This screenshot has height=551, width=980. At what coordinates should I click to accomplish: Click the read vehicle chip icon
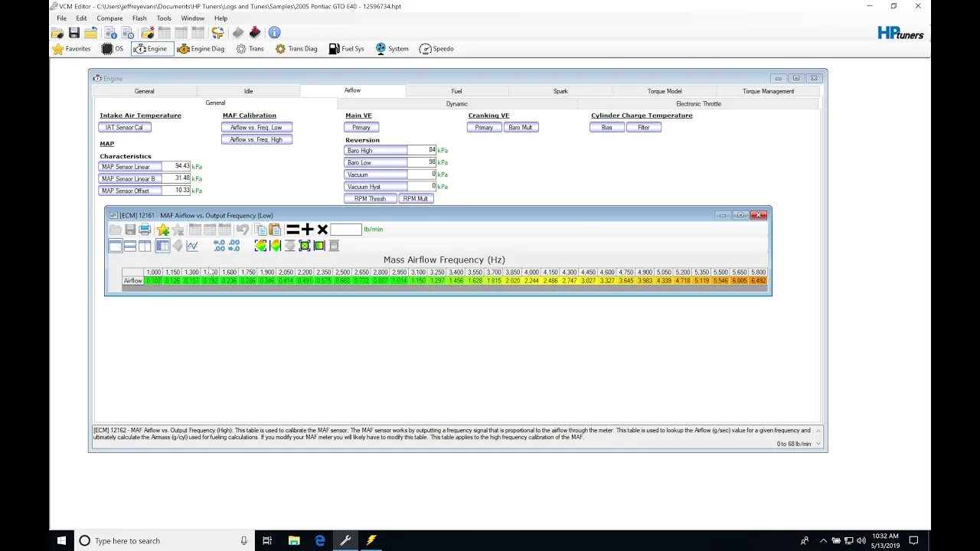click(x=238, y=33)
